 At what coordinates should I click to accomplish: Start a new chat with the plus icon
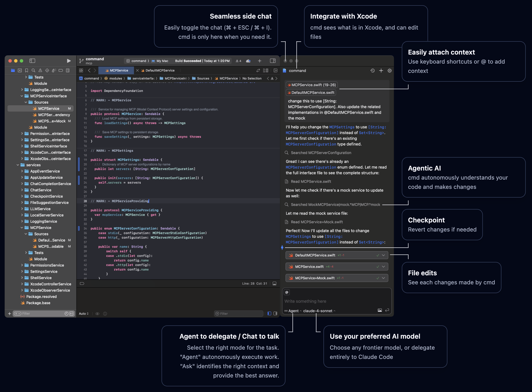click(381, 70)
